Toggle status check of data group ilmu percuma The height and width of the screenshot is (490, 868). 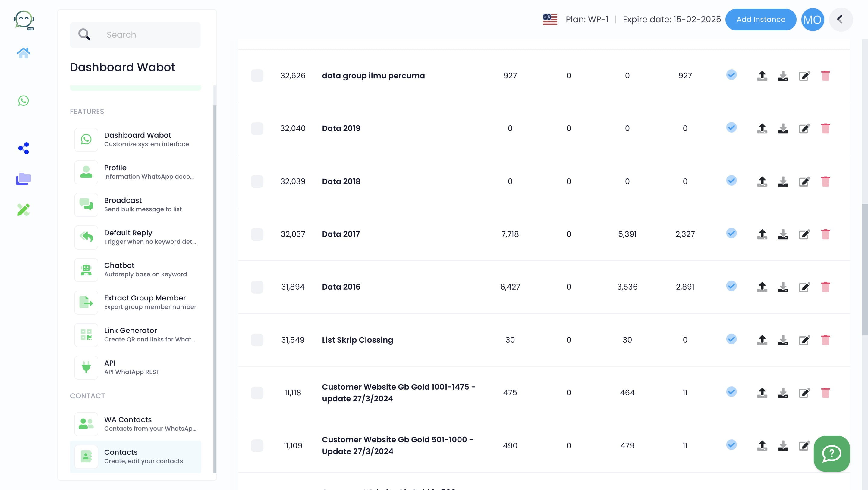(x=731, y=74)
